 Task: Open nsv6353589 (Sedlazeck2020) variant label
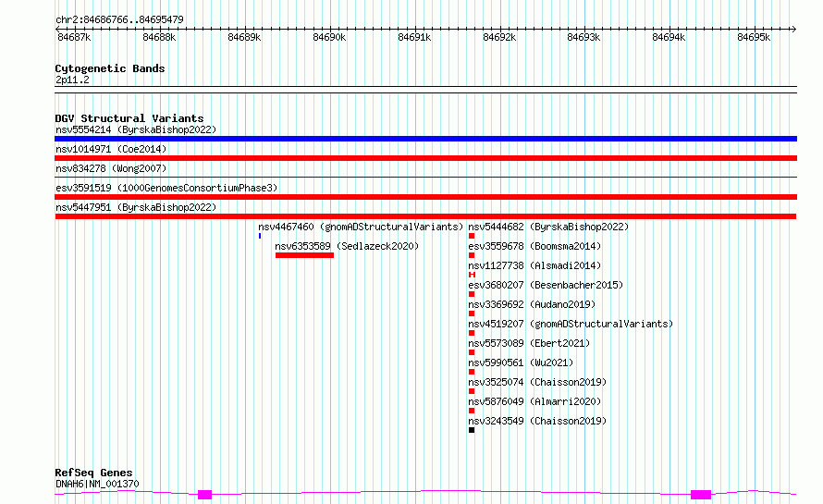[x=347, y=246]
